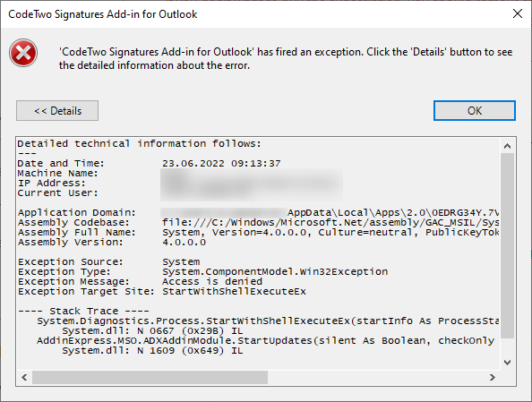Click the horizontal scrollbar right arrow
Image resolution: width=532 pixels, height=402 pixels.
[x=493, y=377]
